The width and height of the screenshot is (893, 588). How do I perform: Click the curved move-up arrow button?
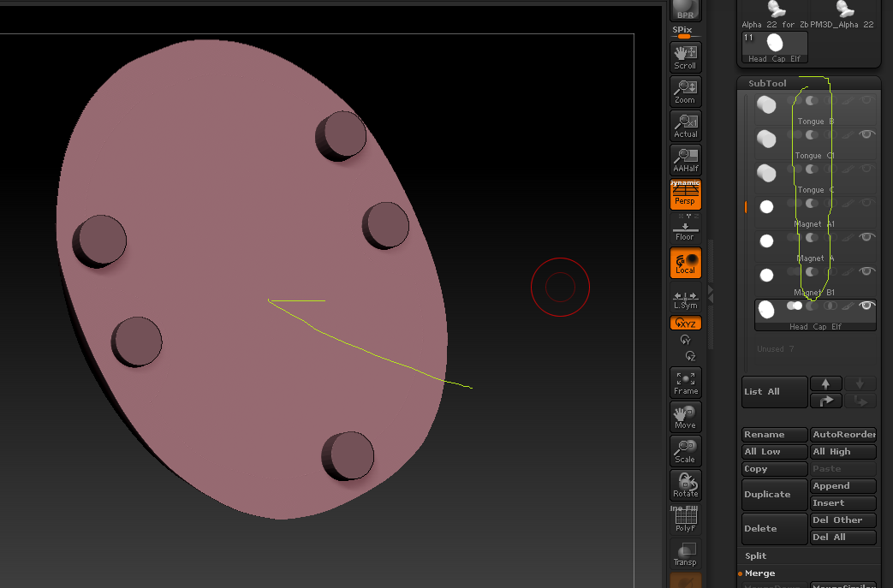click(826, 401)
